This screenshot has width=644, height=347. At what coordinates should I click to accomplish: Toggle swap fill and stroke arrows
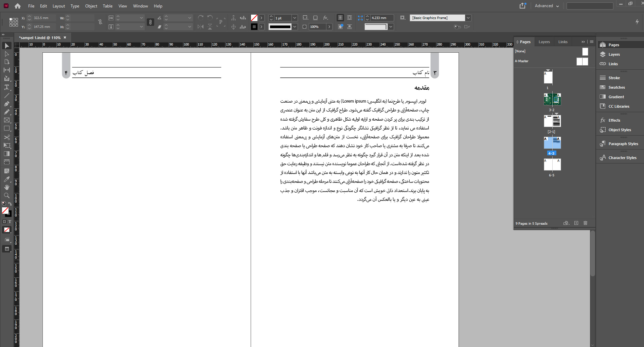click(x=10, y=204)
